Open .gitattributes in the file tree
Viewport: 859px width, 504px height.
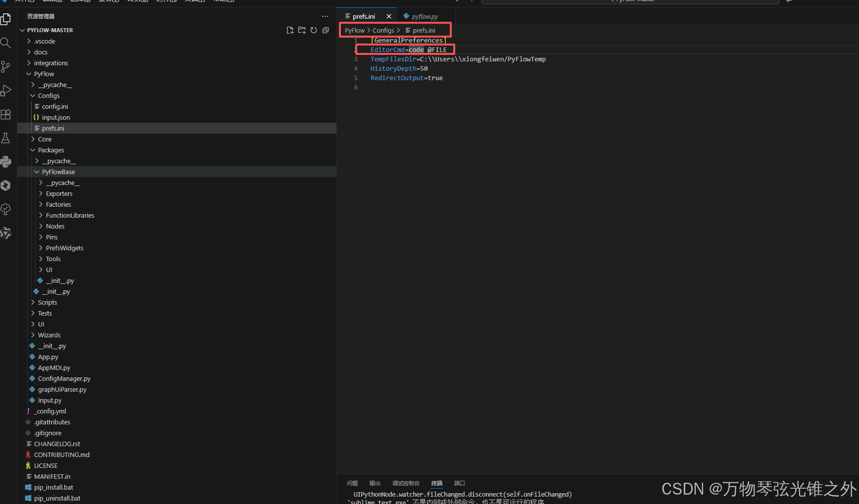[52, 422]
